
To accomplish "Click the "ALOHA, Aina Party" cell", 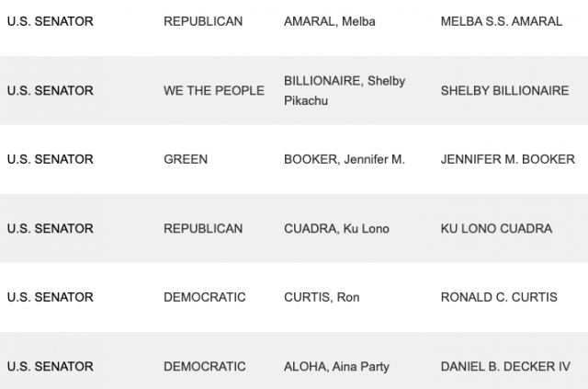I will click(x=336, y=366).
